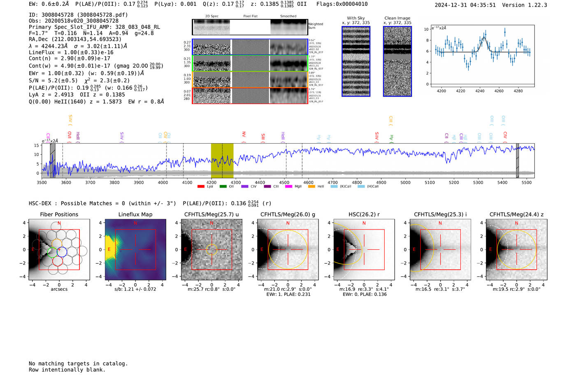
Task: Click the S/N = 5.2(±0.5) text
Action: coord(53,81)
